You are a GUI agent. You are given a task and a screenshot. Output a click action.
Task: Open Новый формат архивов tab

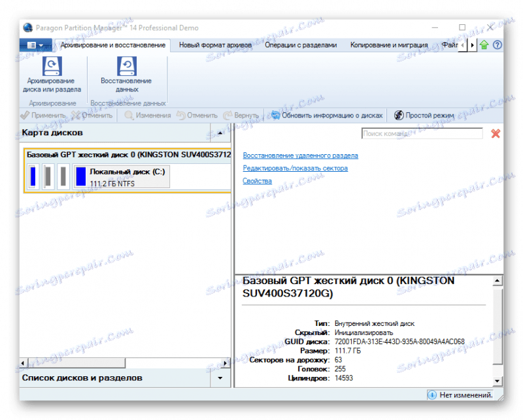(215, 45)
